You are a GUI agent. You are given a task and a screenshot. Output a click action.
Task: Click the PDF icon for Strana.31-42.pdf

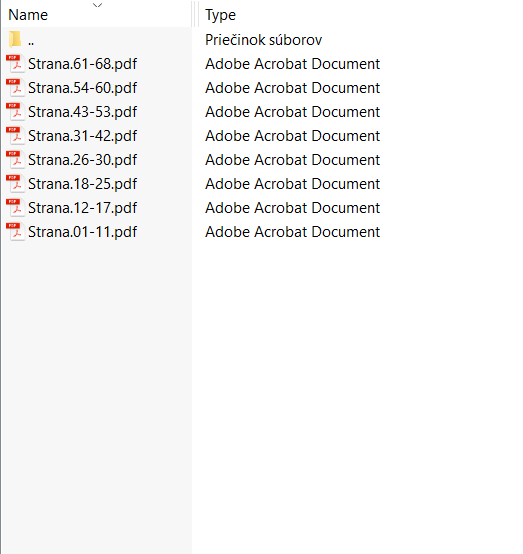pyautogui.click(x=15, y=136)
